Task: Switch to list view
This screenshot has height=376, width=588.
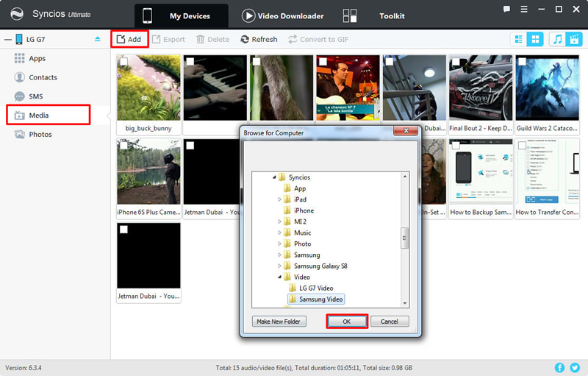Action: pyautogui.click(x=519, y=39)
